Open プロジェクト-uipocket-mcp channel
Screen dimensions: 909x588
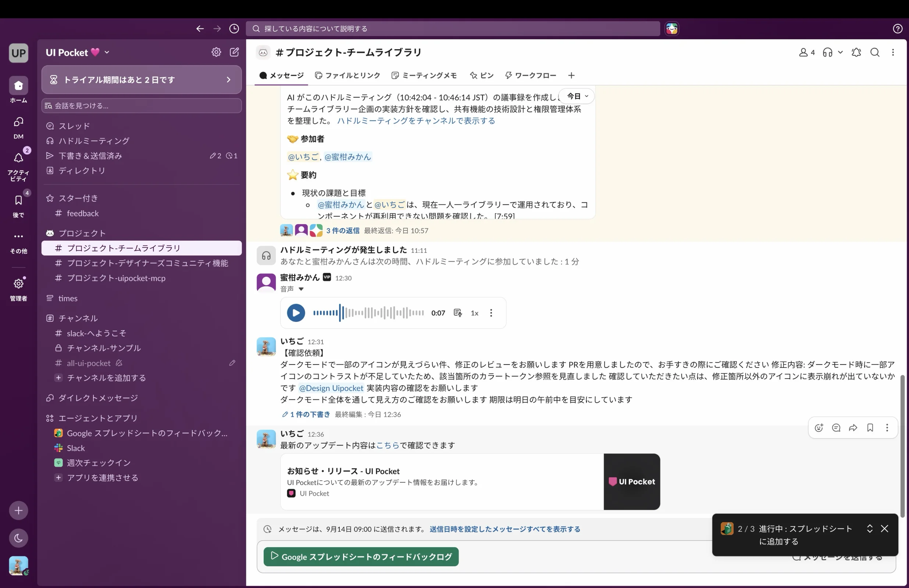141,278
